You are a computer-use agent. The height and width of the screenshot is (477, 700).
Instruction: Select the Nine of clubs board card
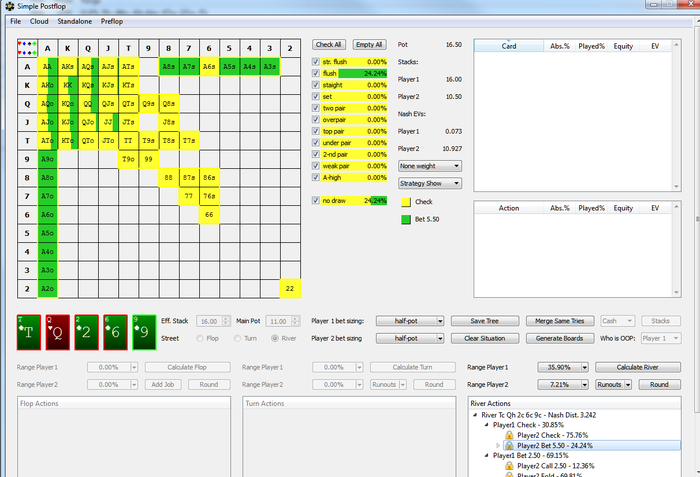(144, 332)
